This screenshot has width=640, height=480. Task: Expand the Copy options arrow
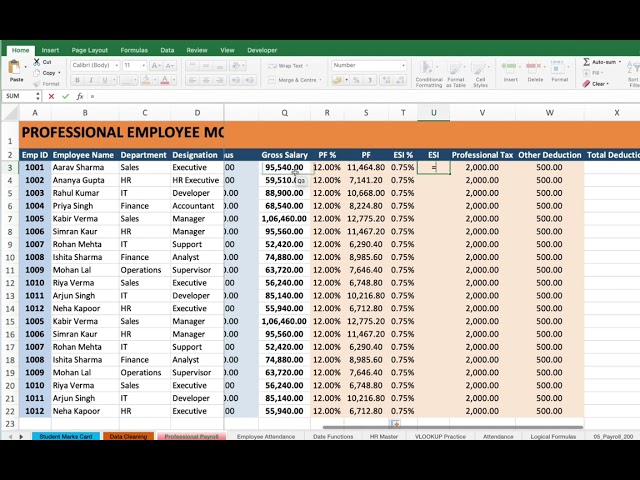click(x=59, y=73)
